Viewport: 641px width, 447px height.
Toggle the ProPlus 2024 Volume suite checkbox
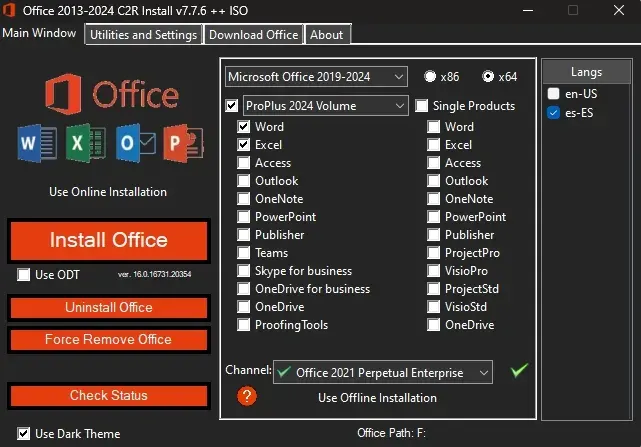point(232,106)
